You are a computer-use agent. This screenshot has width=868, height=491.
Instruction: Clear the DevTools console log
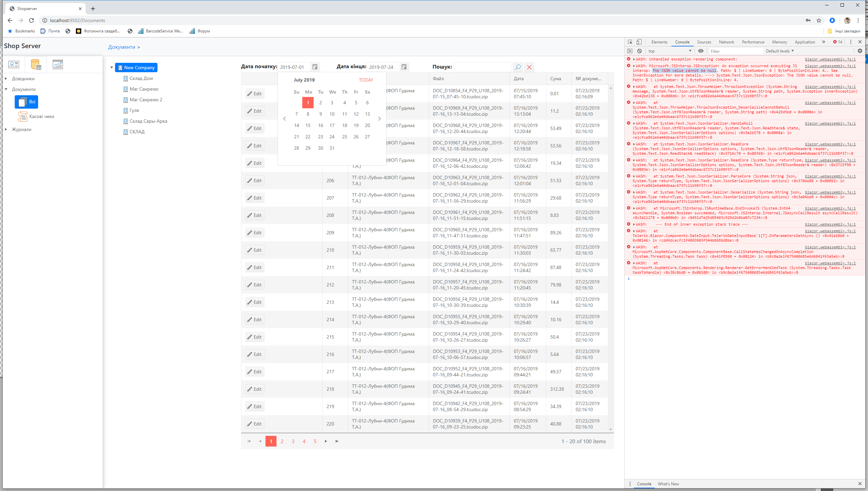639,51
